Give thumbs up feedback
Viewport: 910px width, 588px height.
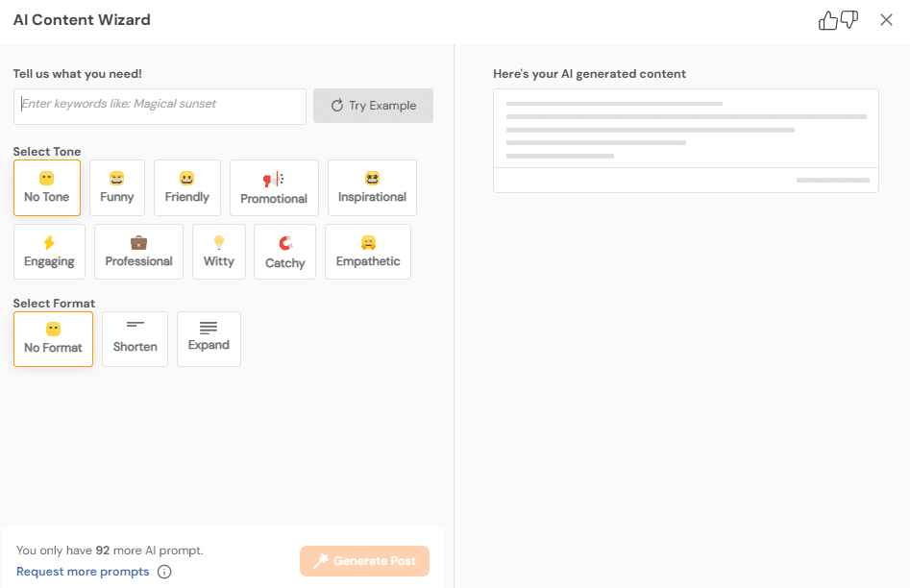click(828, 19)
